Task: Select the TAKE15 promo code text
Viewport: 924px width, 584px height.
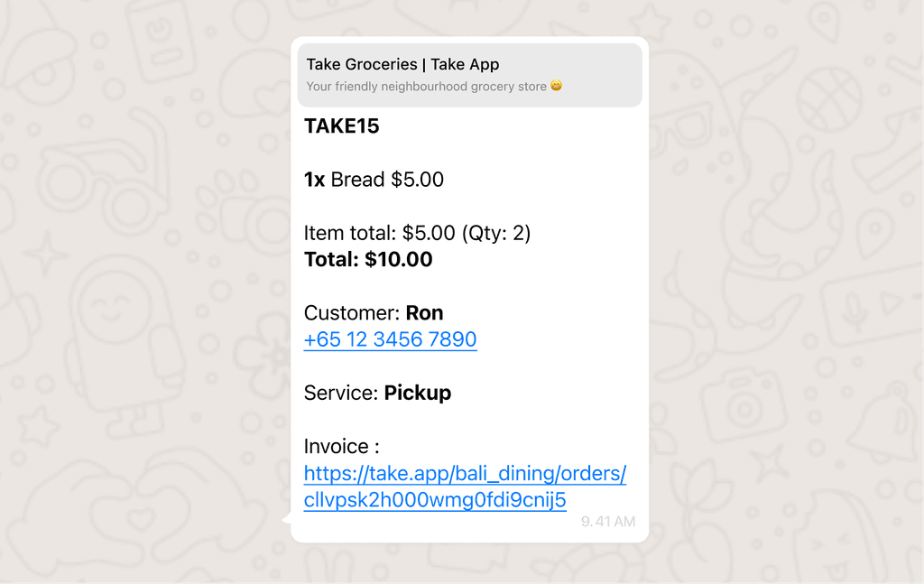Action: coord(341,126)
